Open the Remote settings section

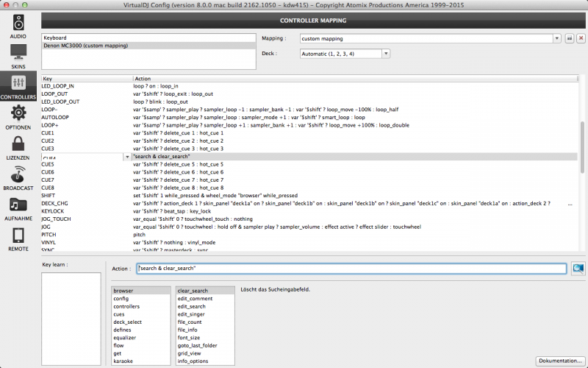(18, 239)
